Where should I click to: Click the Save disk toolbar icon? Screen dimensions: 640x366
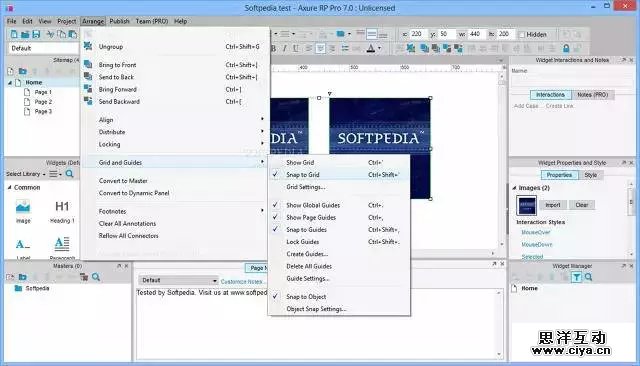click(x=36, y=34)
